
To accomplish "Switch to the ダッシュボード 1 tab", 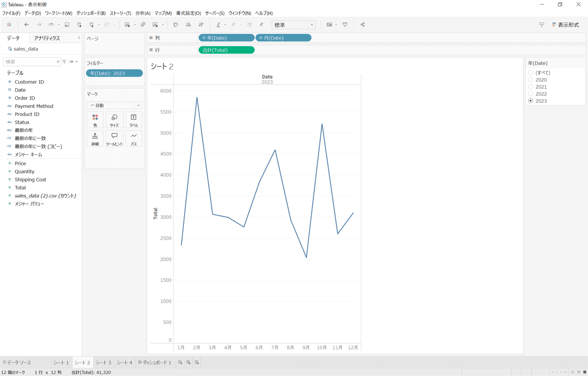I will pos(155,362).
